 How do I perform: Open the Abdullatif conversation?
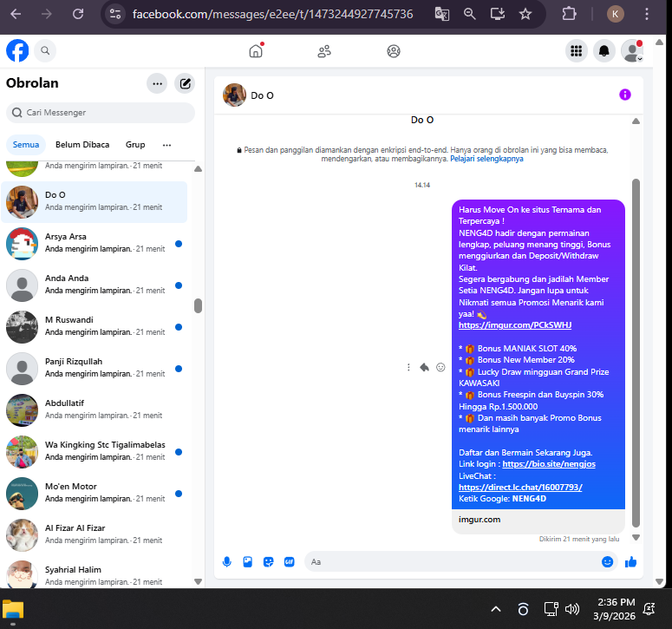tap(95, 410)
